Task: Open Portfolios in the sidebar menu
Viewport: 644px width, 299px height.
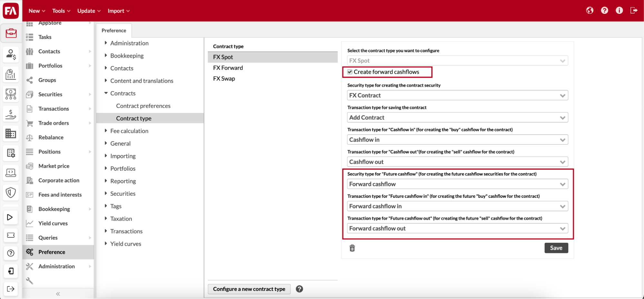Action: pos(58,66)
